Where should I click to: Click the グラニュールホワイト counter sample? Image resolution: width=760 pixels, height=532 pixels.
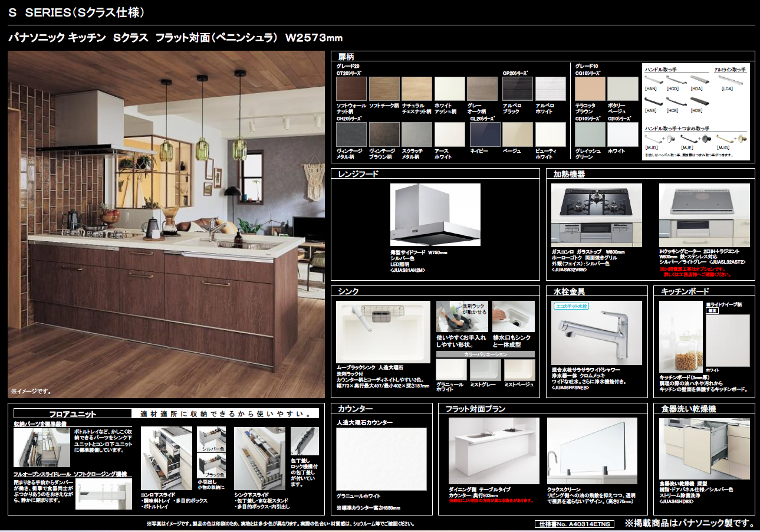pos(381,458)
